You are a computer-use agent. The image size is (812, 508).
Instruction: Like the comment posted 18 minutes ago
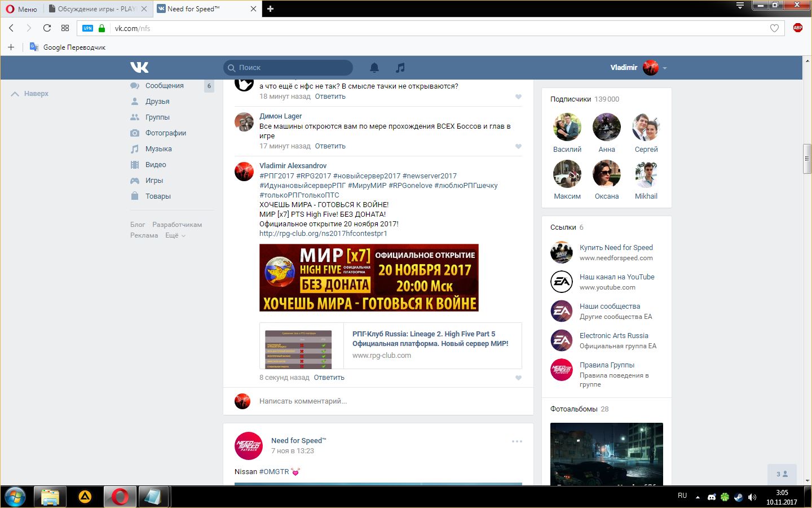518,97
